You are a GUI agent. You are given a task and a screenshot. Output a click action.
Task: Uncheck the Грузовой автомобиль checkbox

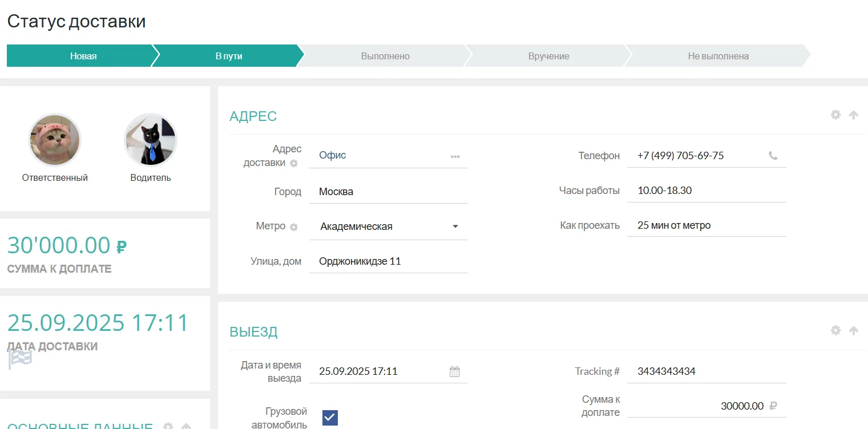pos(330,418)
